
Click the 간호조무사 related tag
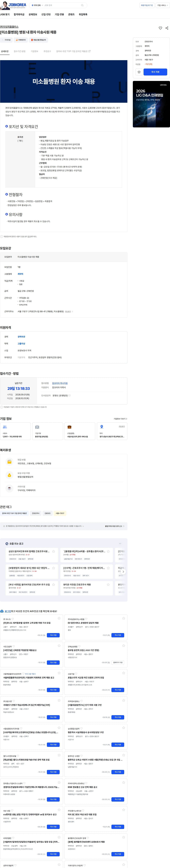36,514
